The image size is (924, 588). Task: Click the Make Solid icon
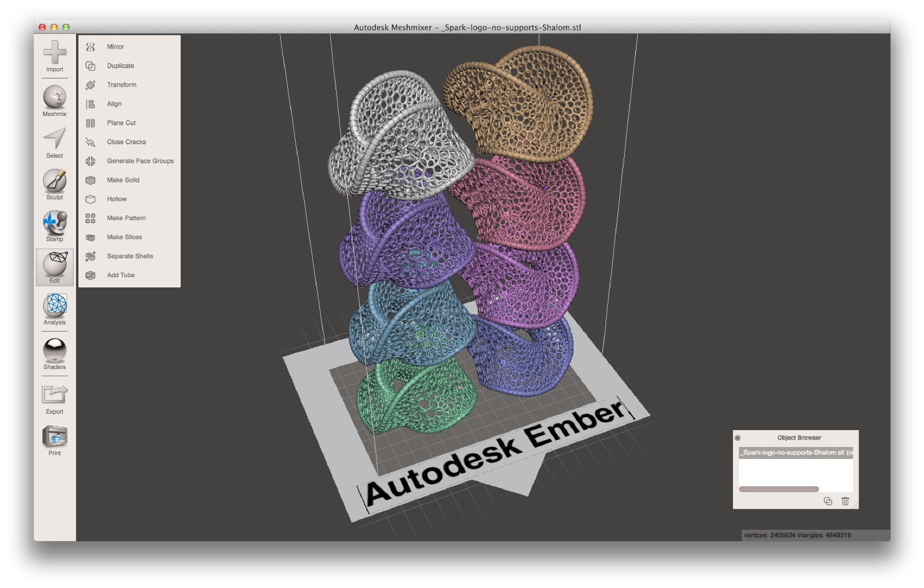coord(90,180)
